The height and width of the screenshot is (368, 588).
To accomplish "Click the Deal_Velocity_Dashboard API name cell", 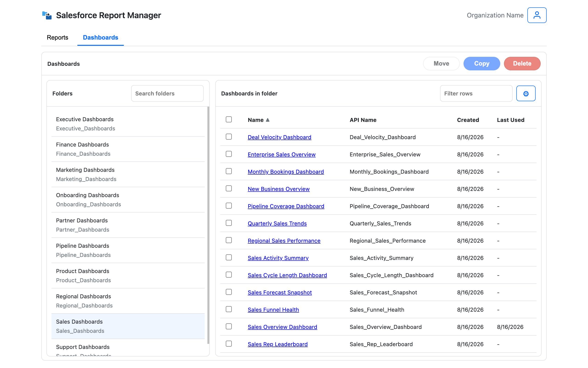I will 383,137.
